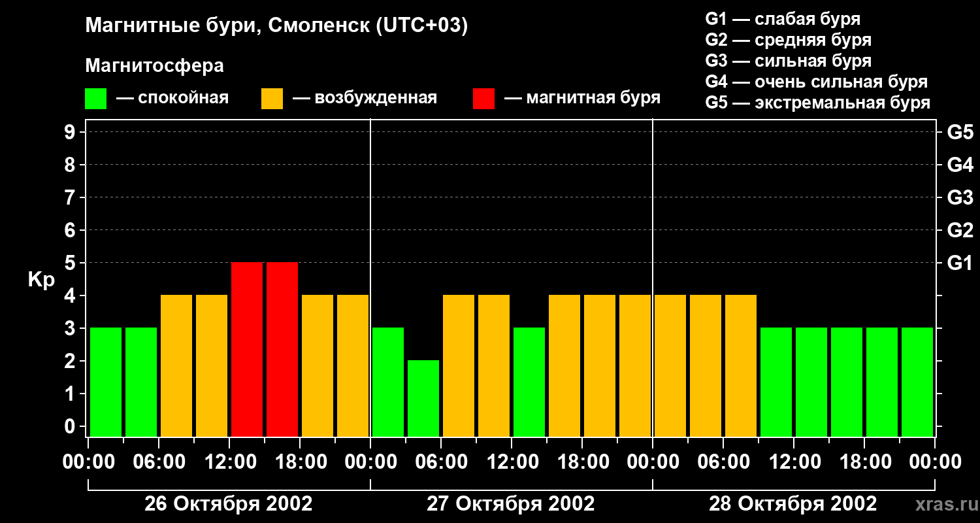Click the '18:00' time label of 27 October
Image resolution: width=980 pixels, height=523 pixels.
tap(582, 462)
